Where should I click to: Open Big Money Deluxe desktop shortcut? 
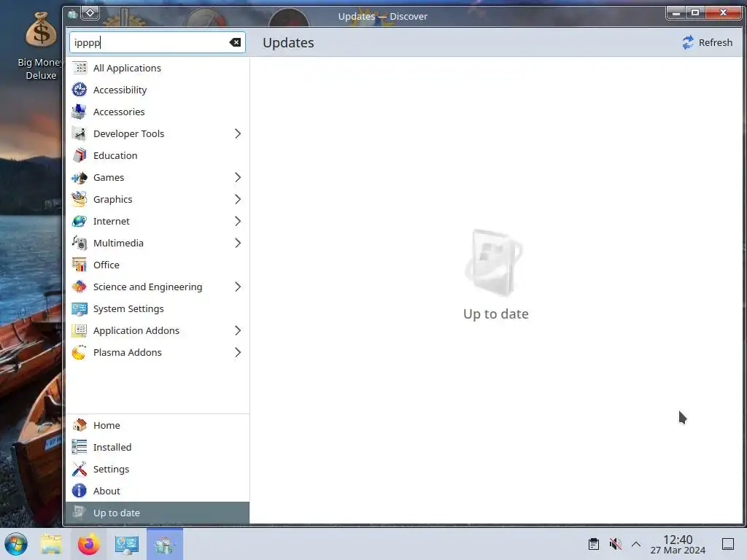coord(41,45)
